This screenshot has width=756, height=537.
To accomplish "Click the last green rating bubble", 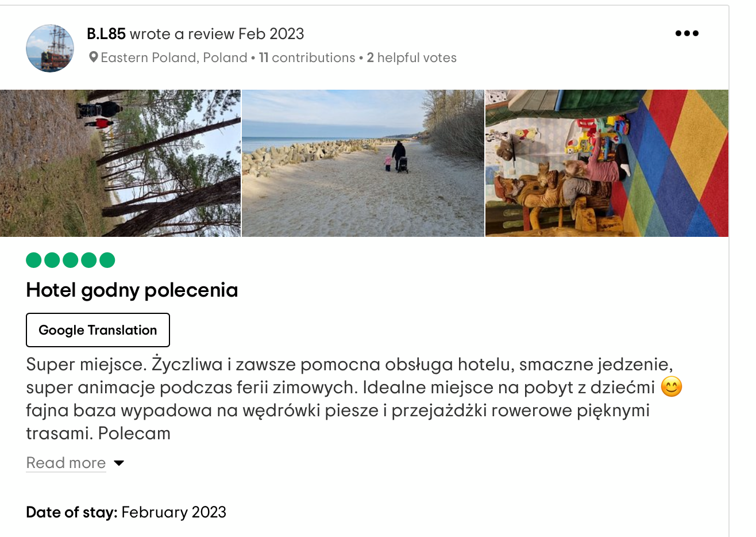I will [x=107, y=260].
